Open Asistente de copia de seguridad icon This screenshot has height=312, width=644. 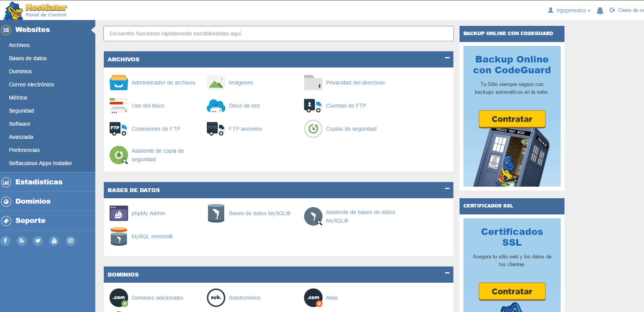(x=119, y=155)
